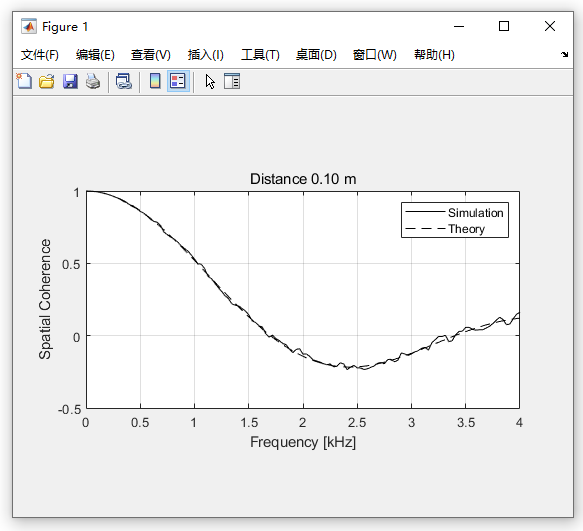Open the 工具(T) menu
Viewport: 583px width, 531px height.
pos(260,55)
